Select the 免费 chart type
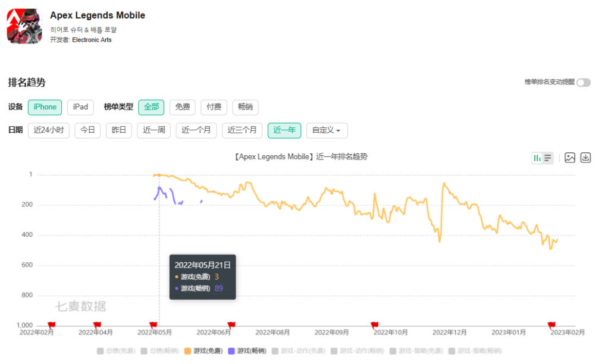Screen dimensions: 599x364 [x=183, y=107]
